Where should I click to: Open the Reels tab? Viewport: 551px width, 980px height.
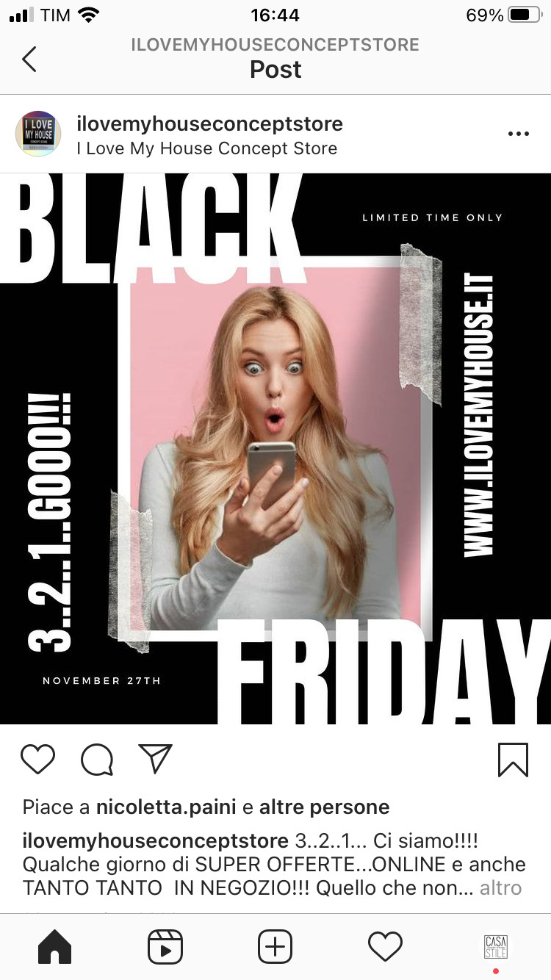pos(165,946)
